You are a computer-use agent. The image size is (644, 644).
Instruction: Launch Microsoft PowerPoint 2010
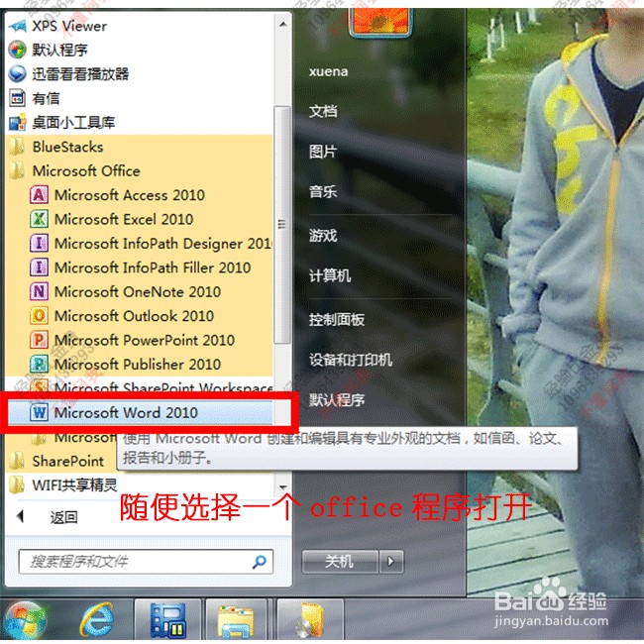[140, 340]
